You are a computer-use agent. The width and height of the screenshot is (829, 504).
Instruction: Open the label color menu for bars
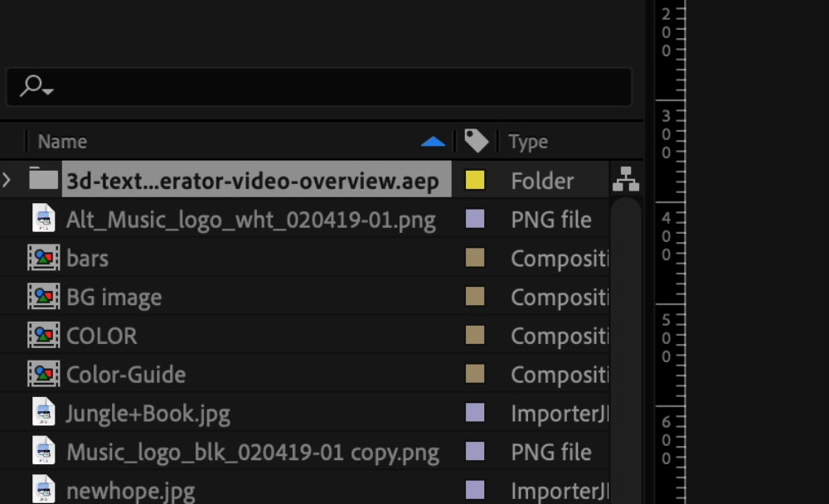point(476,258)
